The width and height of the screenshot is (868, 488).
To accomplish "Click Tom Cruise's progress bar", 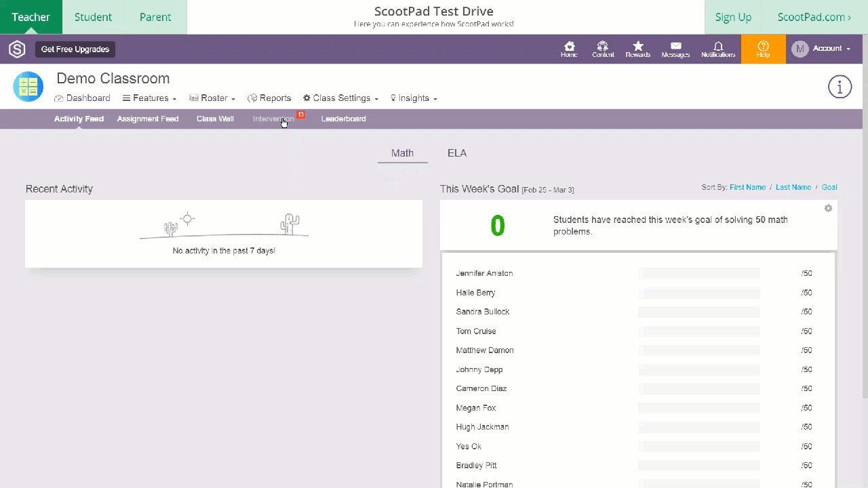I will pos(698,331).
